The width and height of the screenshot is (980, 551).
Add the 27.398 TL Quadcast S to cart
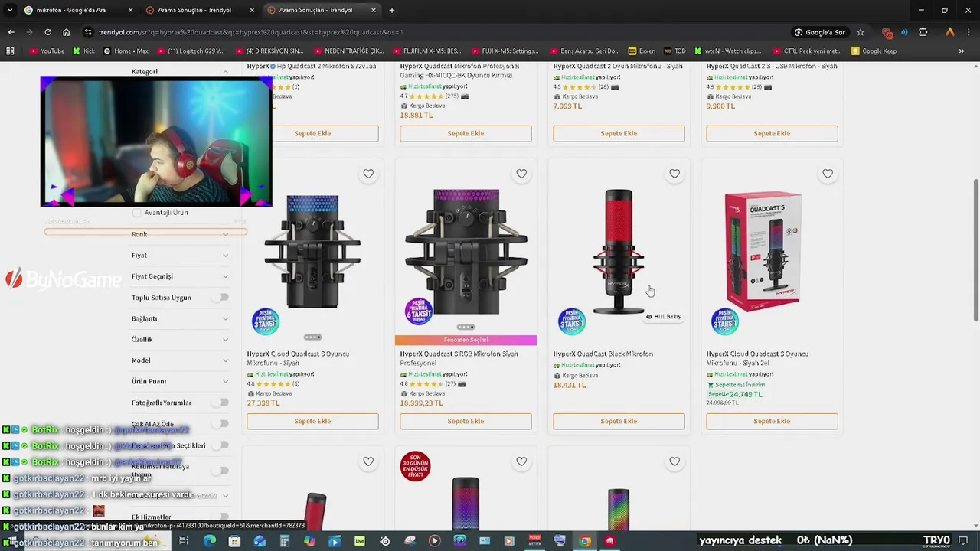point(312,421)
